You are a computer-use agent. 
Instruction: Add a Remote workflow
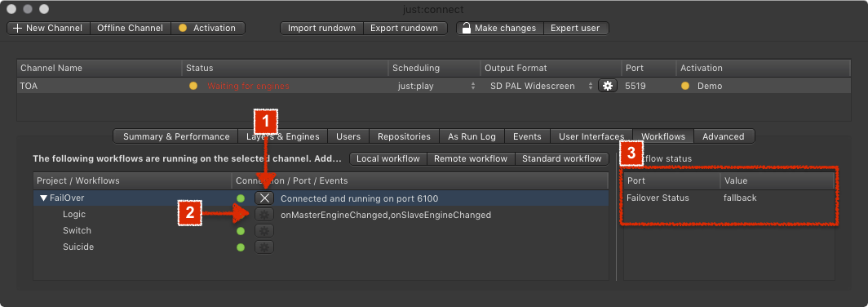point(471,158)
